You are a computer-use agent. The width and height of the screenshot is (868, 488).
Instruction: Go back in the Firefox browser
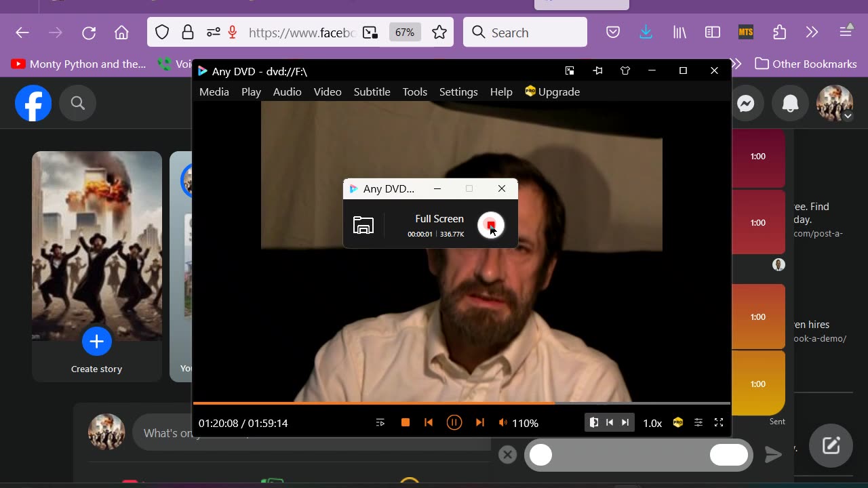click(x=22, y=33)
